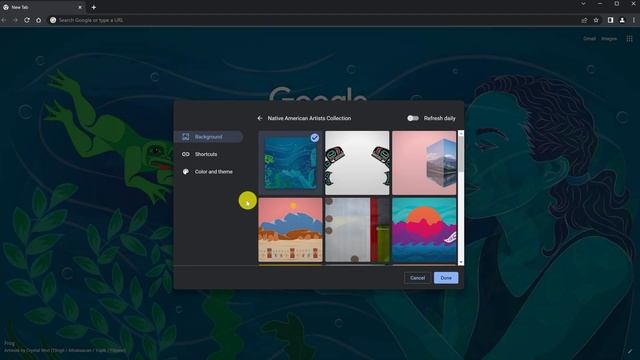The height and width of the screenshot is (360, 640).
Task: Bookmark this tab with the star icon
Action: [596, 20]
